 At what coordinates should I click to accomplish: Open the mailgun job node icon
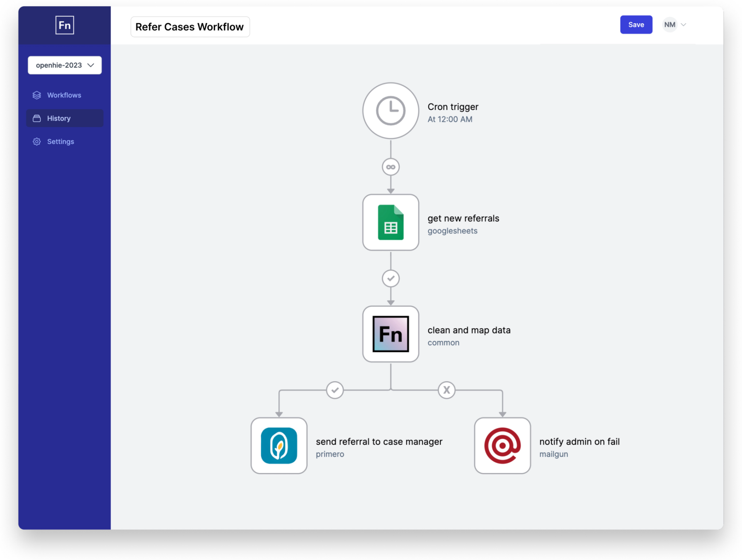pyautogui.click(x=502, y=445)
